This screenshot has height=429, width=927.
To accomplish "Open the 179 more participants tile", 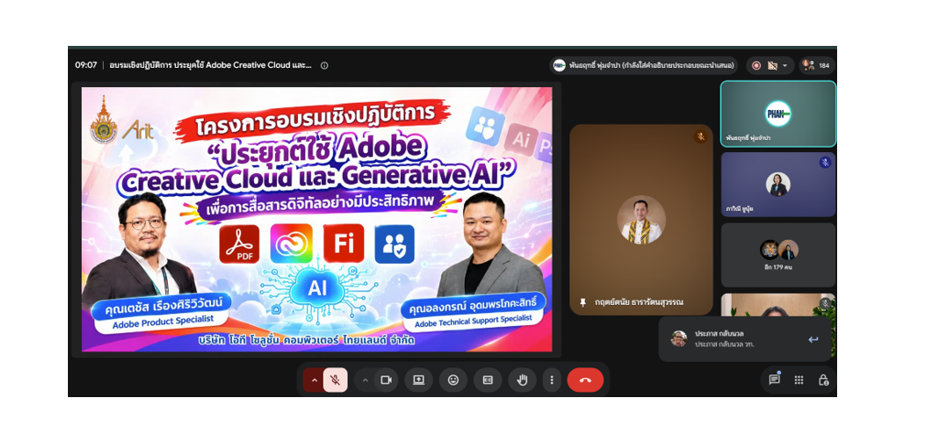I will (778, 255).
